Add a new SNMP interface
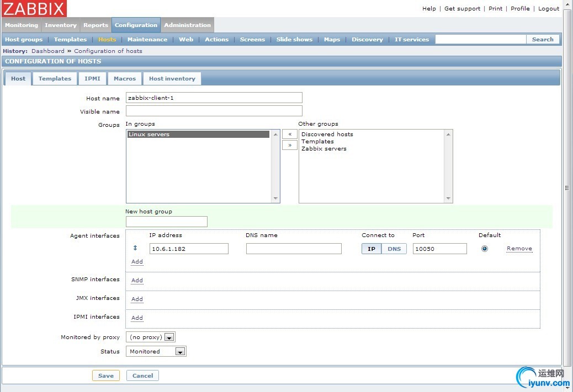Image resolution: width=573 pixels, height=392 pixels. pos(137,280)
